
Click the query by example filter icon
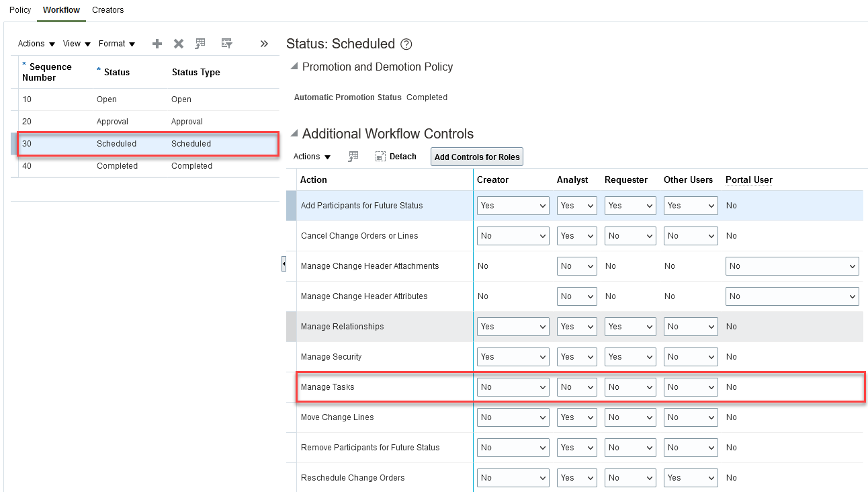pyautogui.click(x=227, y=44)
